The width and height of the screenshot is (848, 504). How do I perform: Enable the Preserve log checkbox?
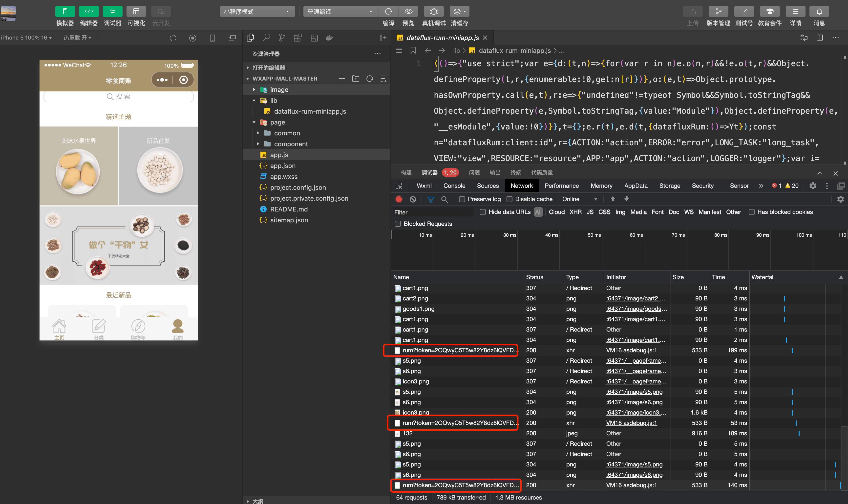462,199
